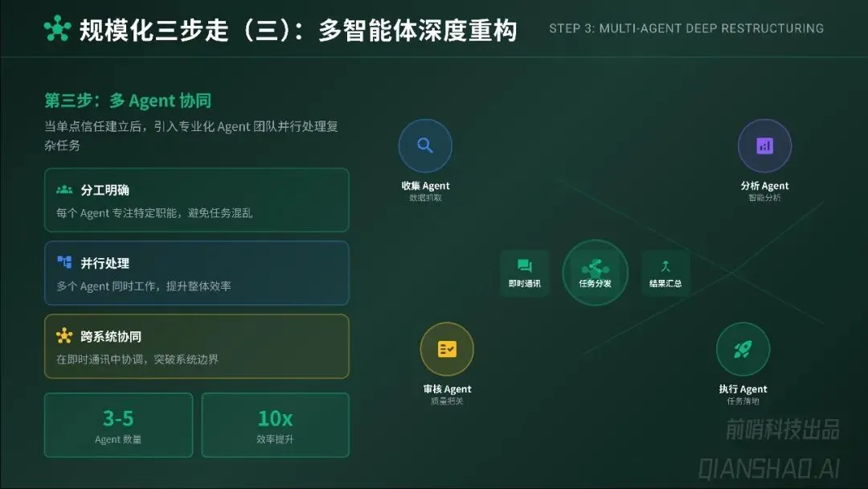Click the yellow 跨系统协同 hub icon
The height and width of the screenshot is (489, 868).
[x=64, y=335]
